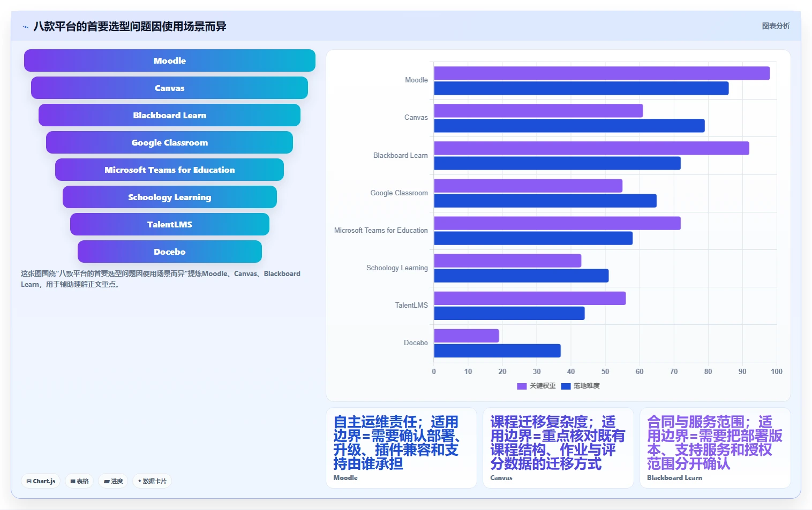The height and width of the screenshot is (510, 812).
Task: Click the 进度 tag chip
Action: coord(113,481)
